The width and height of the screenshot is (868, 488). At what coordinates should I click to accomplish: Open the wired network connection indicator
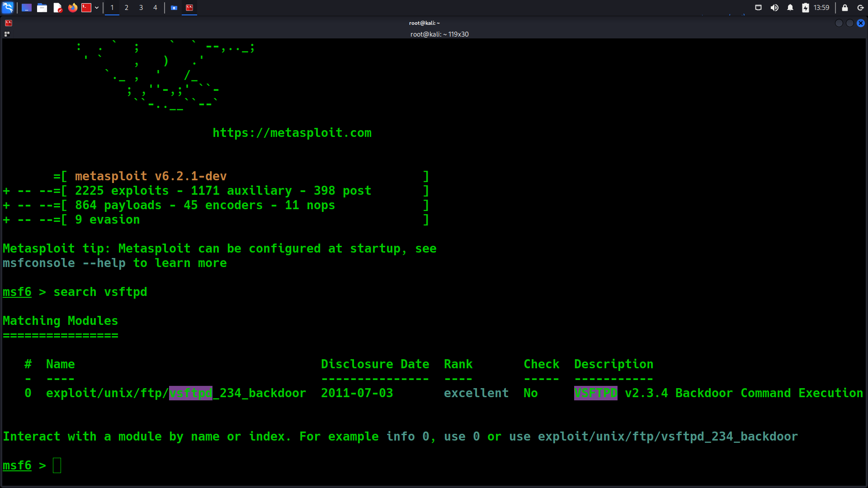pyautogui.click(x=759, y=8)
